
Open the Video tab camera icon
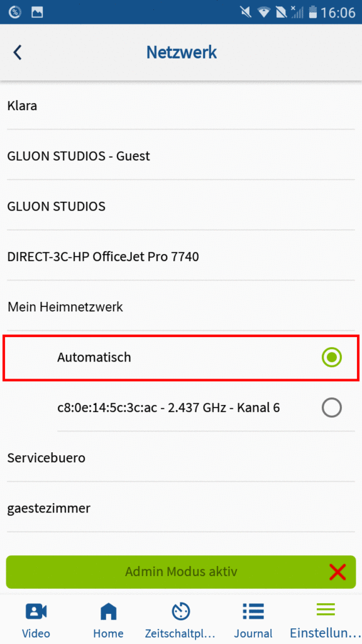36,611
